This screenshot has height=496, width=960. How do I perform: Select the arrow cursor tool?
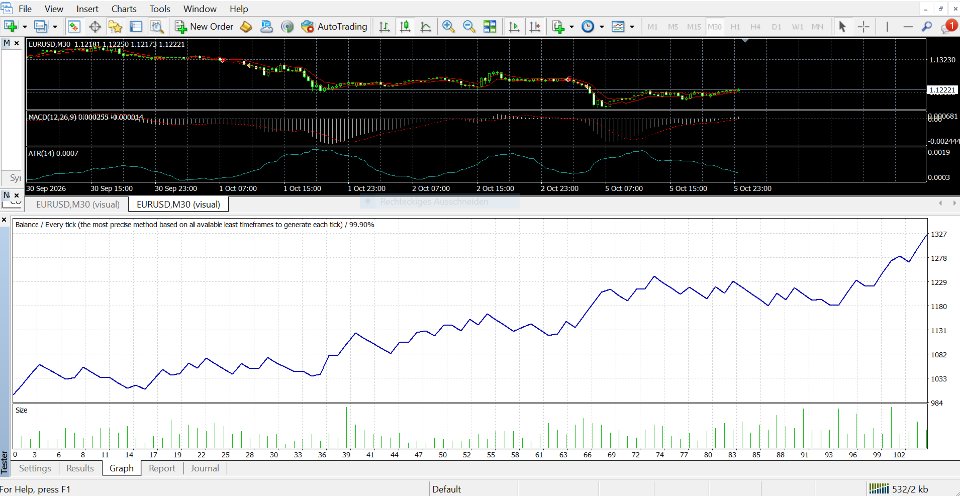tap(842, 26)
